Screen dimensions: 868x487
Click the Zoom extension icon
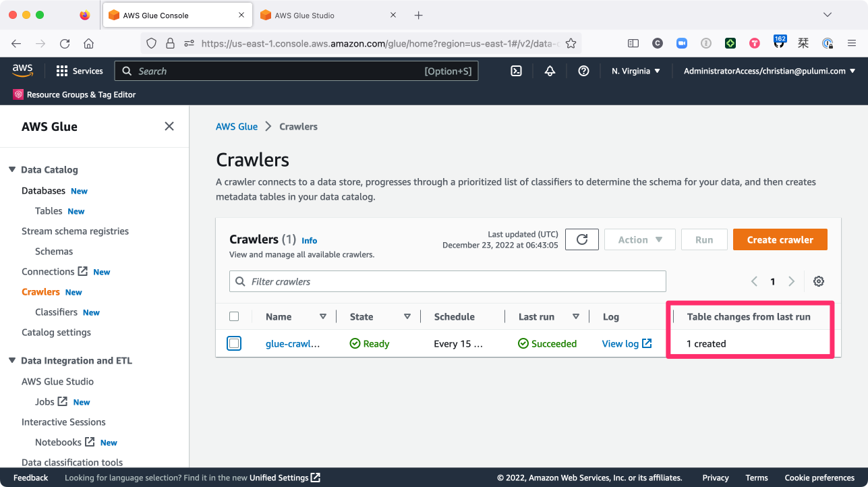click(682, 43)
